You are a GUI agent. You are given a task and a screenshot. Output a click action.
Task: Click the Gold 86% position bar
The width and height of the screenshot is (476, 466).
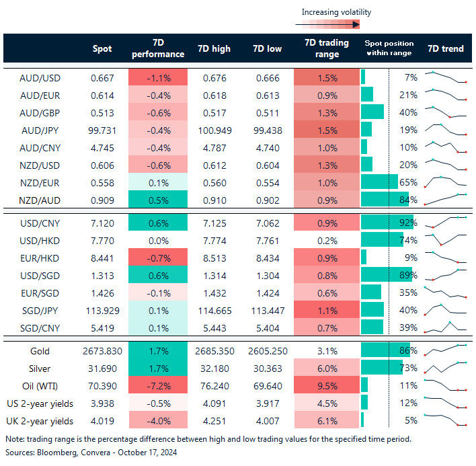385,350
